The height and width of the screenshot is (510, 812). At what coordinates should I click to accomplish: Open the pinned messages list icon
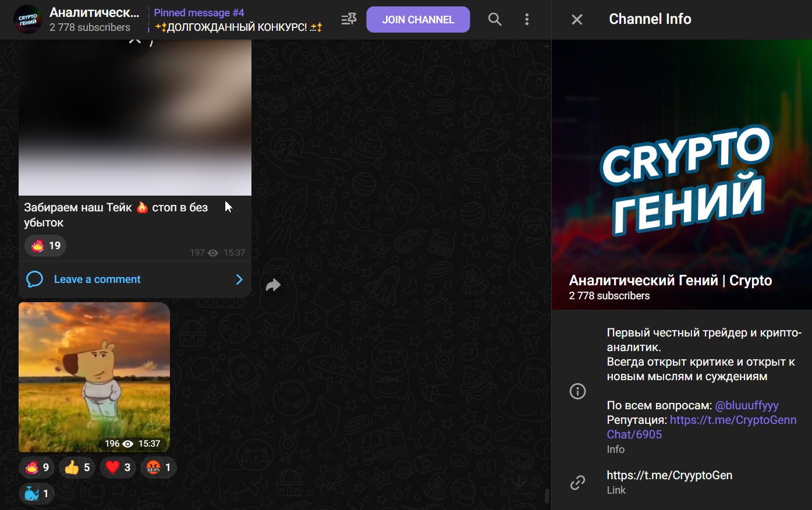coord(349,19)
